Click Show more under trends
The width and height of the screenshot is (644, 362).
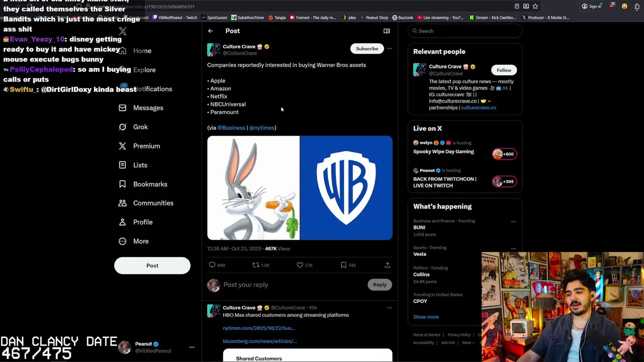coord(426,317)
